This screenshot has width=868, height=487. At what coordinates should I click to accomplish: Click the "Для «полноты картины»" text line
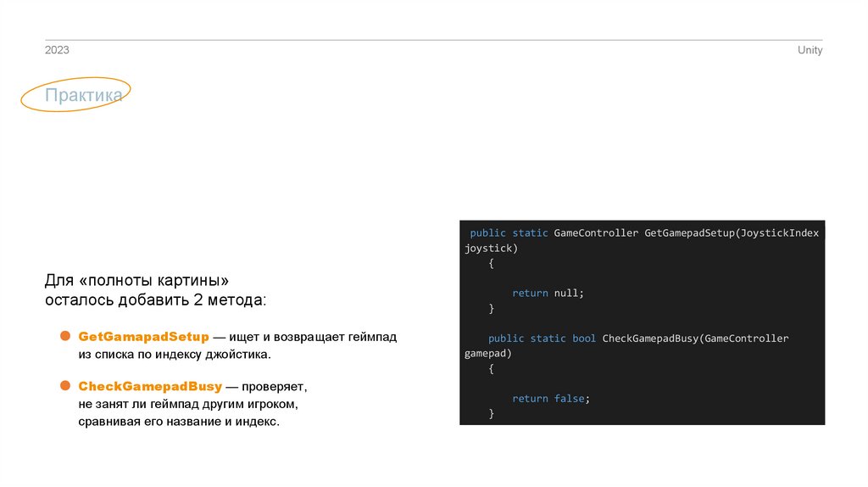tap(137, 280)
